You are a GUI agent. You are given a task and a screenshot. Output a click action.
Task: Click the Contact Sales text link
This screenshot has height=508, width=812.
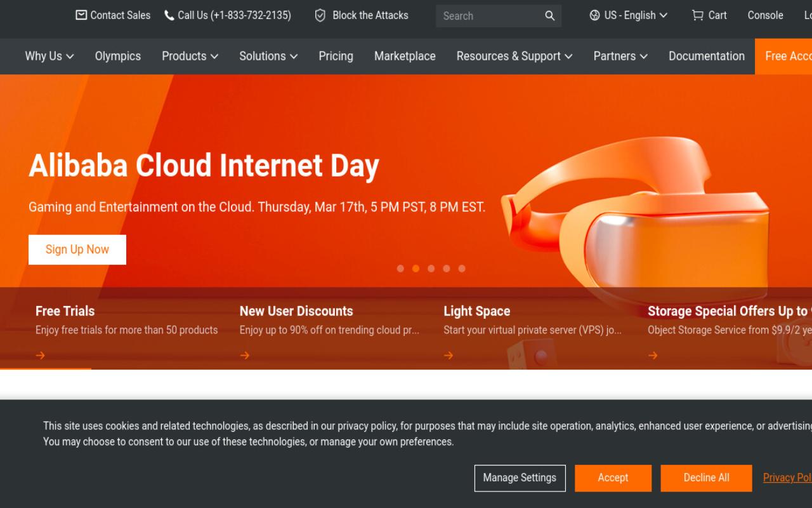121,15
